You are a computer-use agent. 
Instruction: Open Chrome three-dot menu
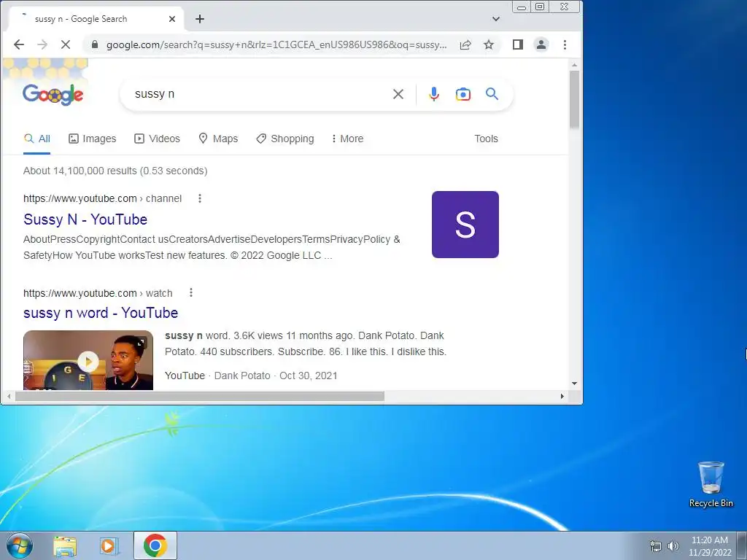pos(565,44)
